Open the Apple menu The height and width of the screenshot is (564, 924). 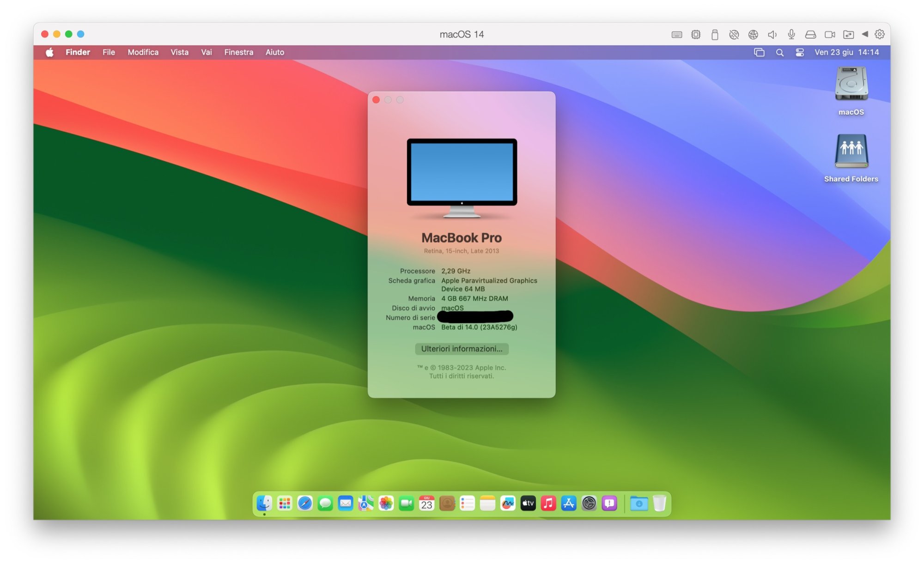(49, 52)
